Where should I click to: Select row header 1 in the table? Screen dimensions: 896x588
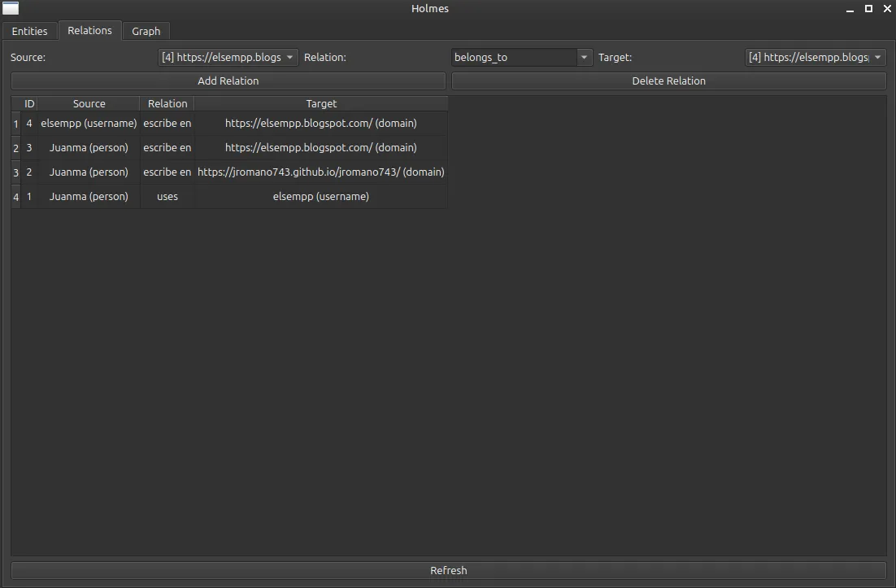click(x=15, y=124)
